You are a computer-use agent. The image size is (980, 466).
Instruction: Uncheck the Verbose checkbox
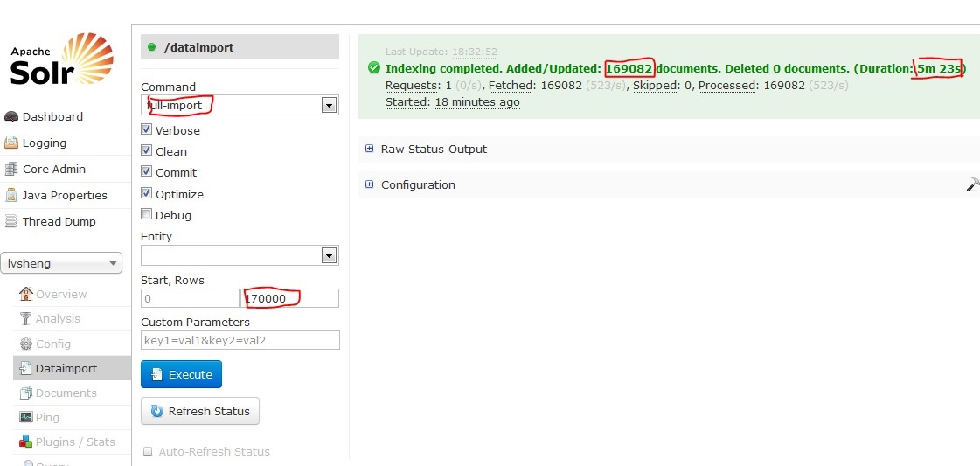147,129
